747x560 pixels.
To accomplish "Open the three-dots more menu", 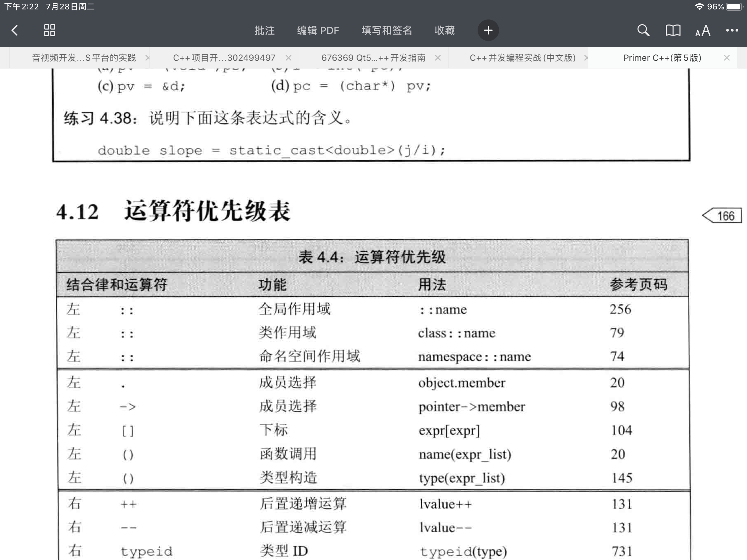I will [732, 30].
